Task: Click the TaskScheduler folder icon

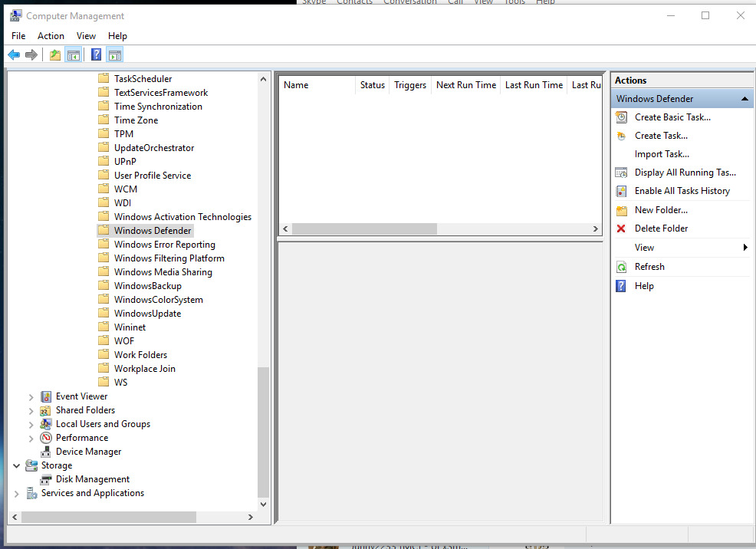Action: [104, 78]
